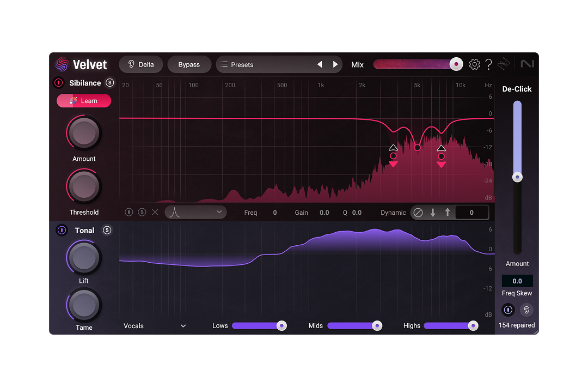Viewport: 588px width, 387px height.
Task: Open the filter shape dropdown
Action: 195,212
